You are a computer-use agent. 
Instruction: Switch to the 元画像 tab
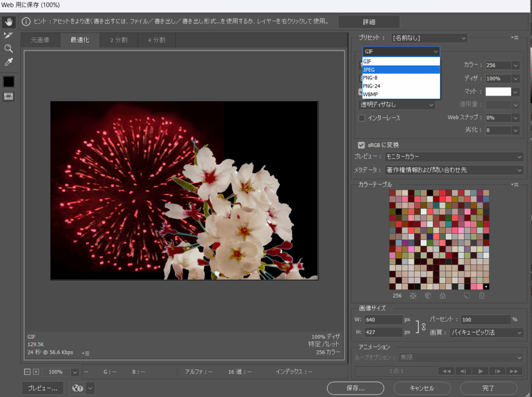pos(40,40)
